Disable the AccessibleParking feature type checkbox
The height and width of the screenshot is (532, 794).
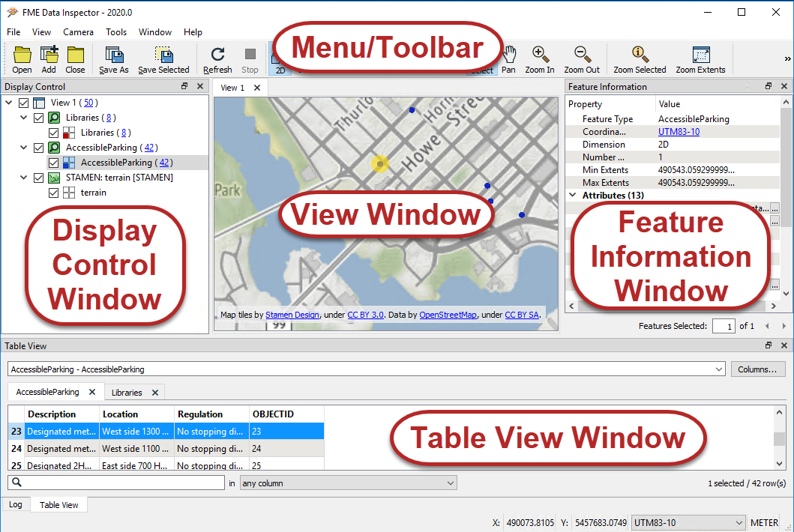click(x=54, y=163)
